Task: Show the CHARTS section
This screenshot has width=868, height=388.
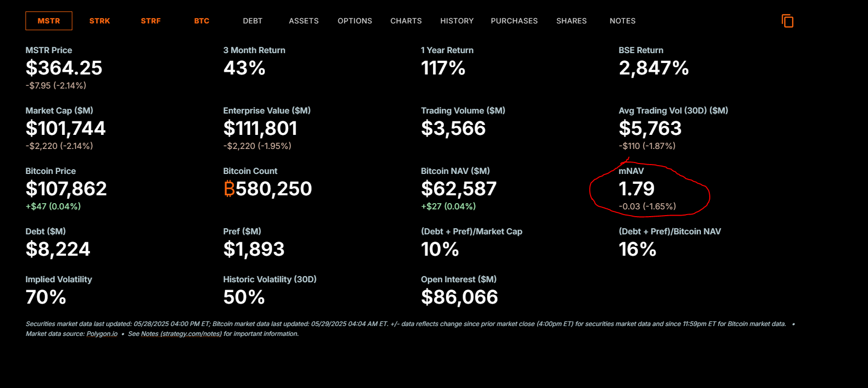Action: (x=406, y=21)
